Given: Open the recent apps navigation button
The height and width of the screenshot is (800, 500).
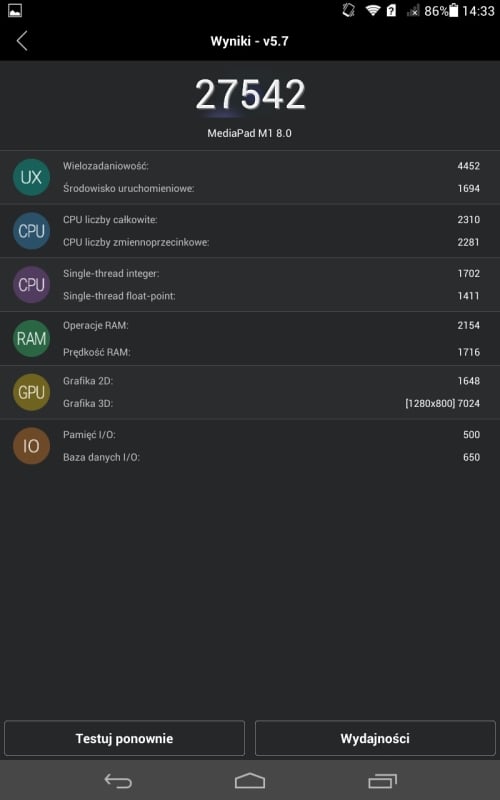Looking at the screenshot, I should pyautogui.click(x=382, y=781).
